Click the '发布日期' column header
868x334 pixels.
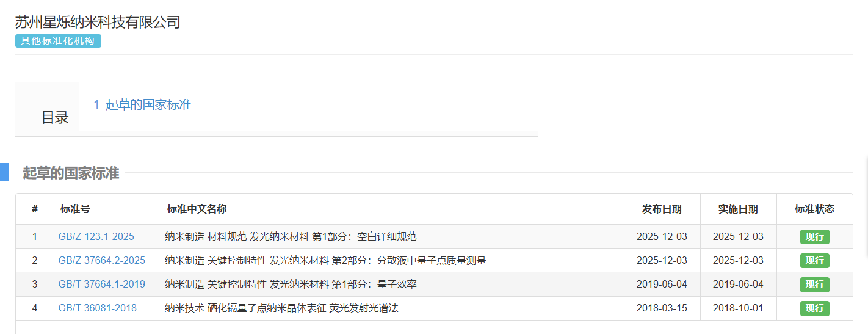click(x=662, y=209)
